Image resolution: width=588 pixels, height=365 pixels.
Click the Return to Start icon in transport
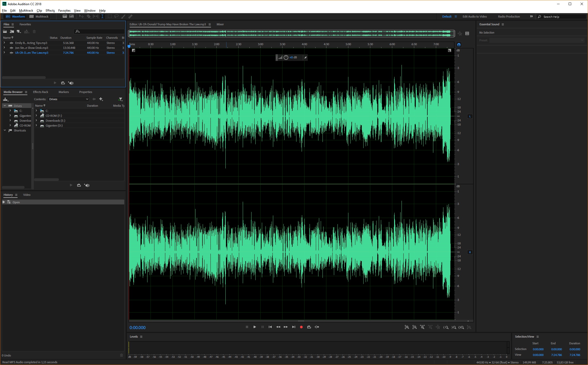click(x=270, y=327)
